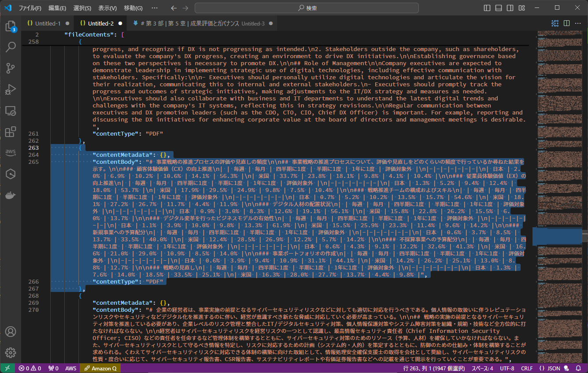The height and width of the screenshot is (373, 588).
Task: Click "contentBody" key on line 265
Action: pos(115,162)
